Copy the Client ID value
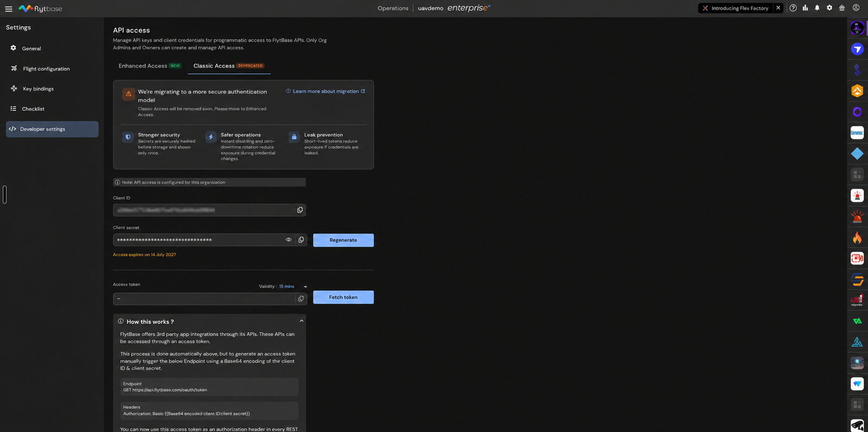868x432 pixels. coord(300,210)
